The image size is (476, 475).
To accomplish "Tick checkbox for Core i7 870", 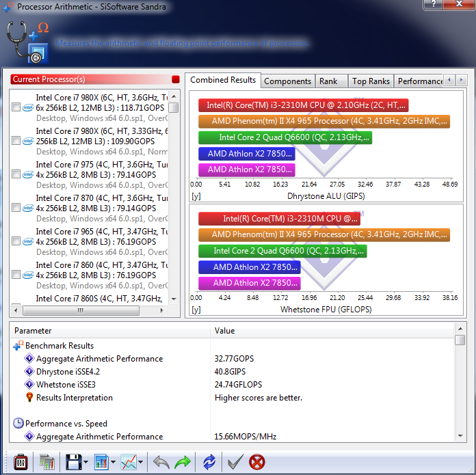I will (x=16, y=208).
